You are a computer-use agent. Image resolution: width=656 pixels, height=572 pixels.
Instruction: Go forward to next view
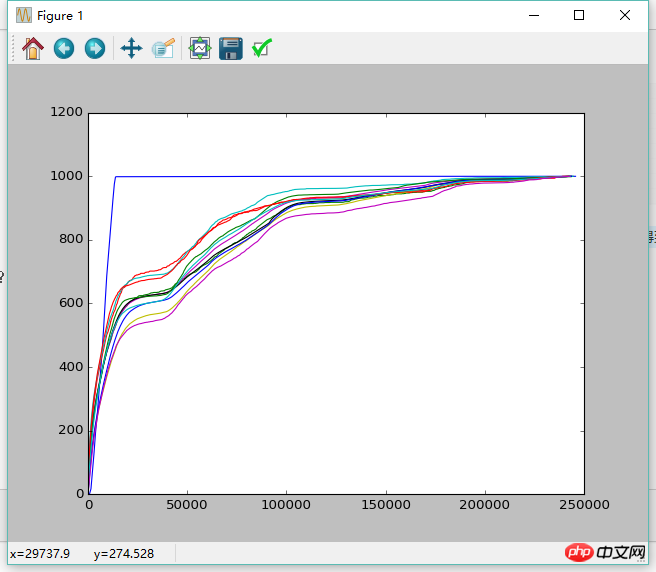click(95, 48)
